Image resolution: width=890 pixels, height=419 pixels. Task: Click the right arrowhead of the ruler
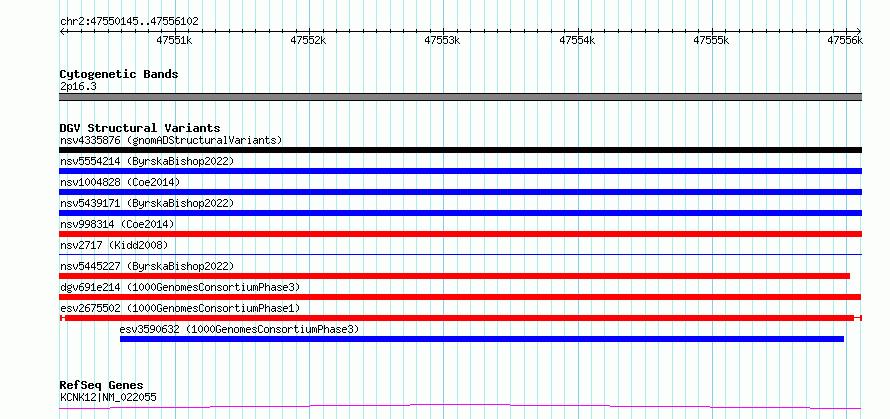click(x=859, y=31)
